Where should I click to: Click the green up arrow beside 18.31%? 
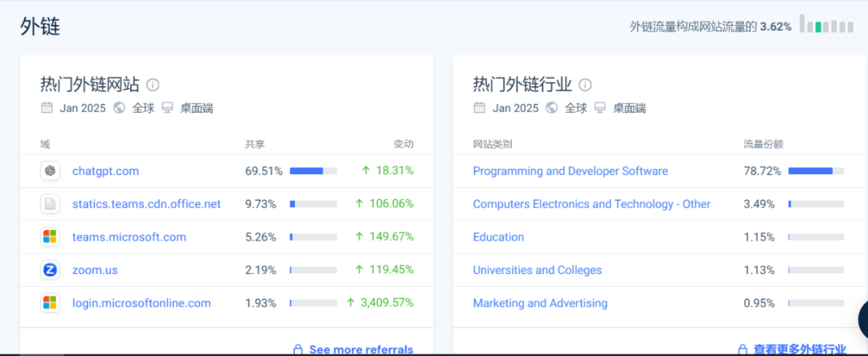[x=366, y=170]
